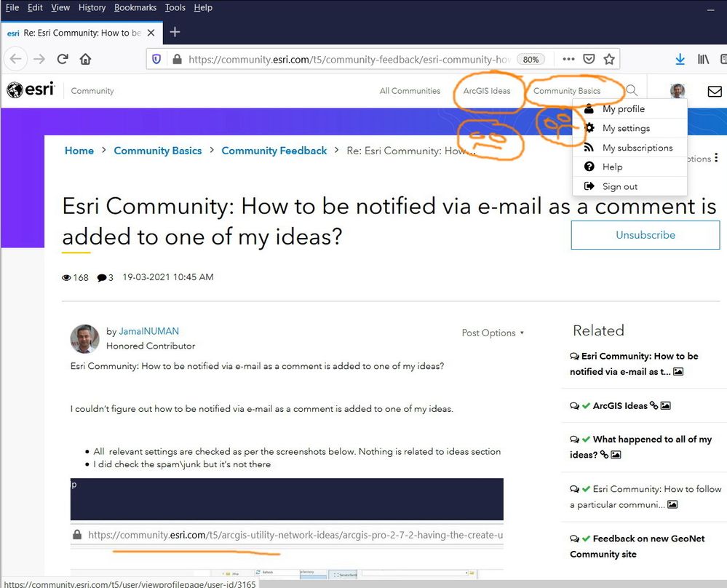This screenshot has height=588, width=727.
Task: Click All Communities nav link
Action: coord(410,91)
